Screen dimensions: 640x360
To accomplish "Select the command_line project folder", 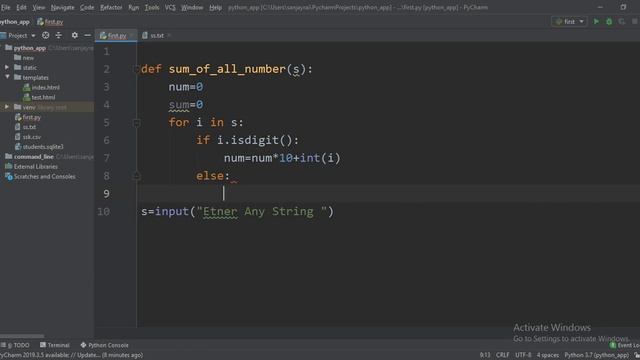I will [34, 157].
